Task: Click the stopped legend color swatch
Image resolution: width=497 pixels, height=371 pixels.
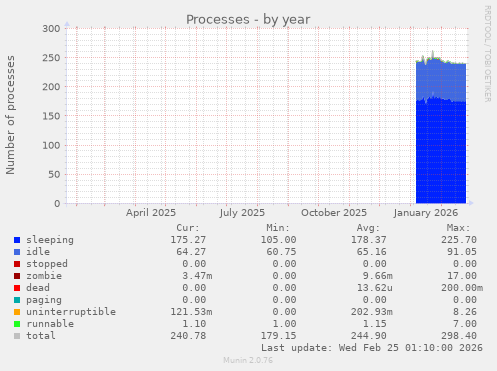Action: pos(17,264)
